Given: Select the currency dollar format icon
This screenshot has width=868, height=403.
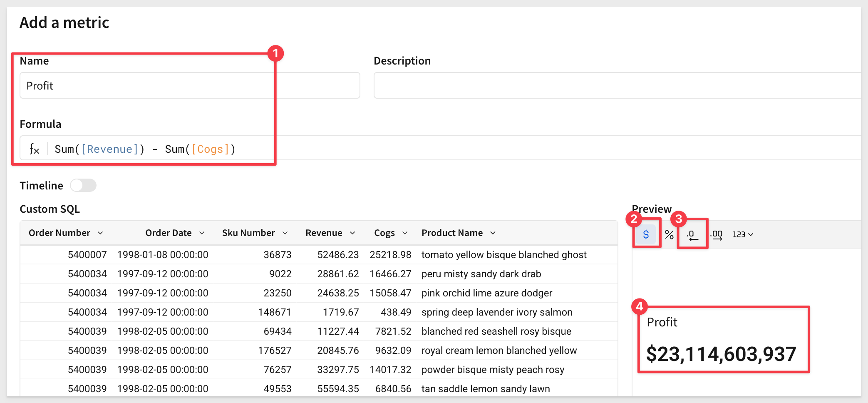Looking at the screenshot, I should 646,234.
